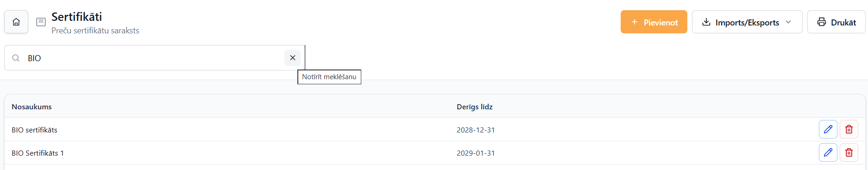Select the BIO sertifikāts row name
This screenshot has width=868, height=170.
click(x=34, y=130)
